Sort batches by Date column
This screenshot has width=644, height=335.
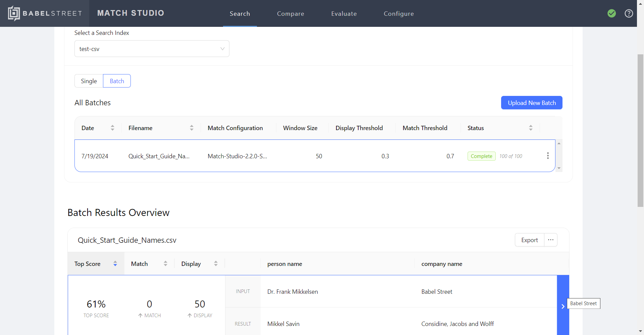112,128
